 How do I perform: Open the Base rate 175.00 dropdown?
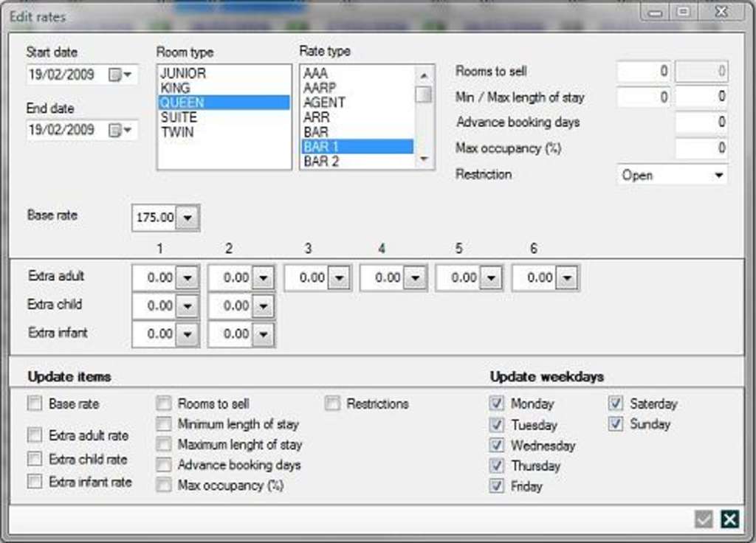click(188, 218)
